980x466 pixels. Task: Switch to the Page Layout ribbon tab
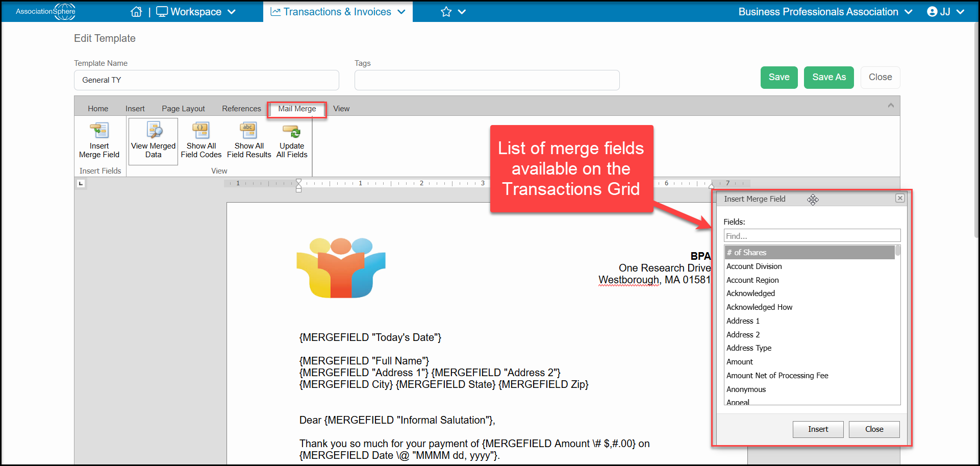tap(183, 109)
